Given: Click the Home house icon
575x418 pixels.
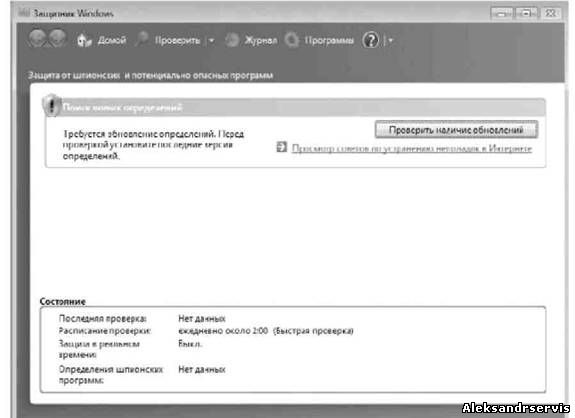Looking at the screenshot, I should [x=84, y=40].
